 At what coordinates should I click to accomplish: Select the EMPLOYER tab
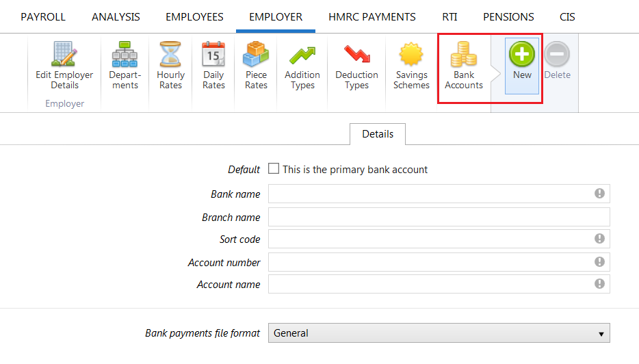click(276, 16)
